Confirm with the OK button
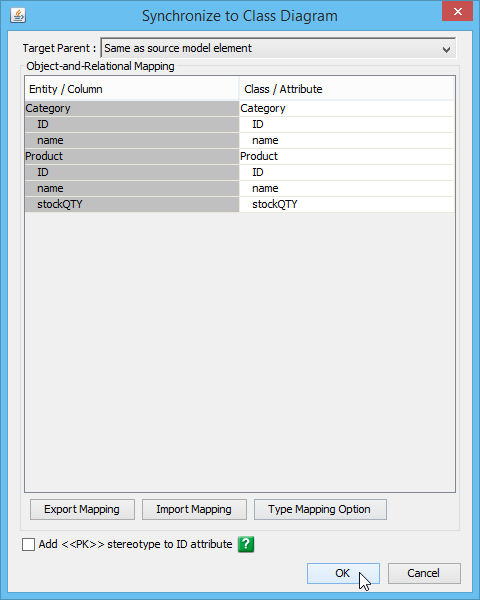This screenshot has height=600, width=480. 343,573
